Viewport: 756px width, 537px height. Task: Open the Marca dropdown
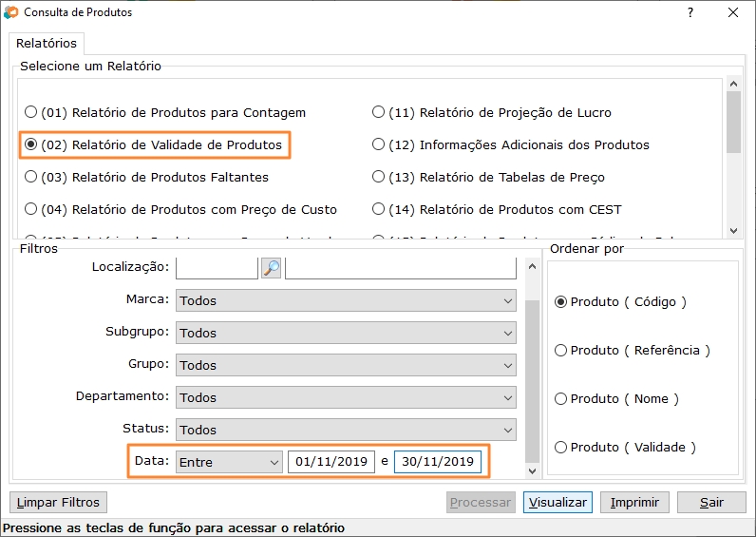pos(346,300)
